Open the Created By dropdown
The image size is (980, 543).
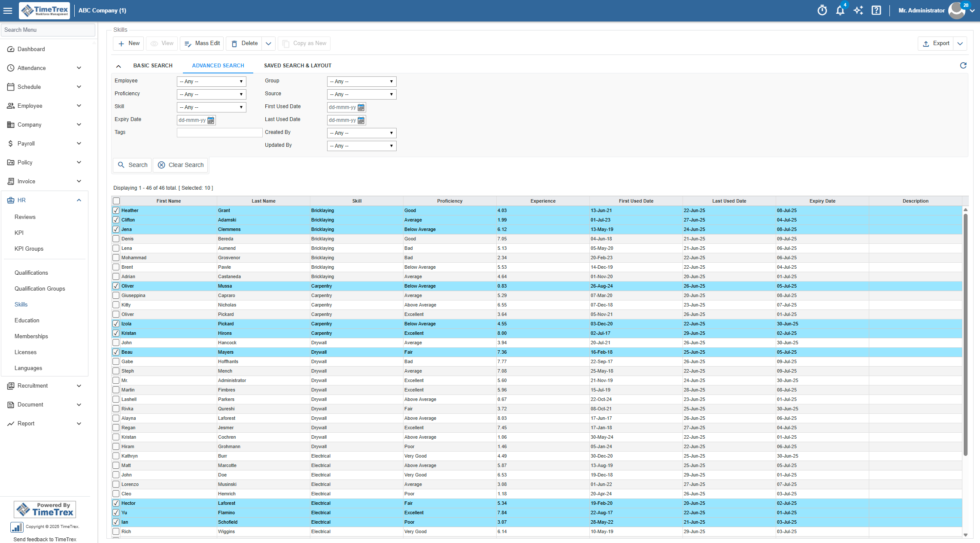(361, 133)
